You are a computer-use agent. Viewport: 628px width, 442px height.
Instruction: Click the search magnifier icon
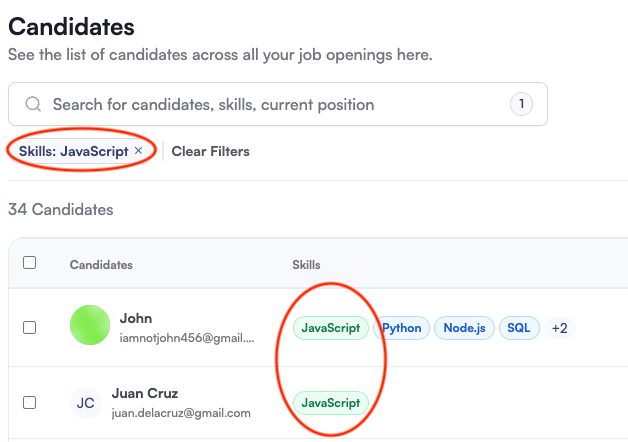coord(33,104)
